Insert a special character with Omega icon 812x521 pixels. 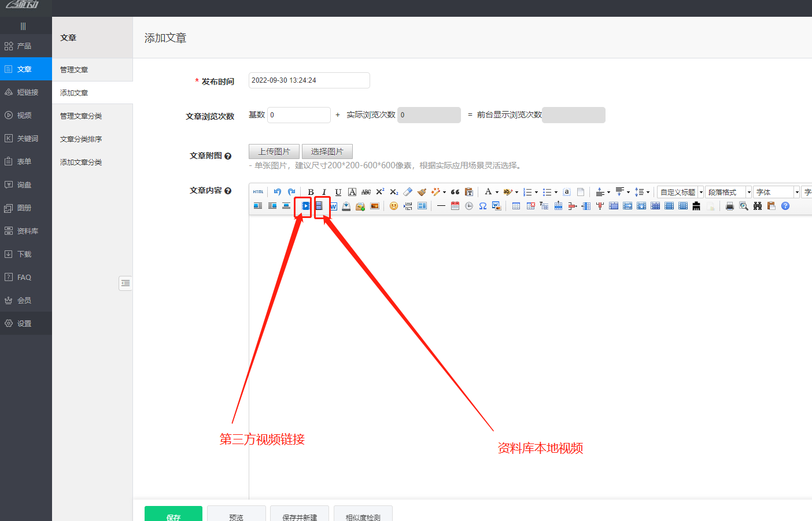pyautogui.click(x=482, y=206)
